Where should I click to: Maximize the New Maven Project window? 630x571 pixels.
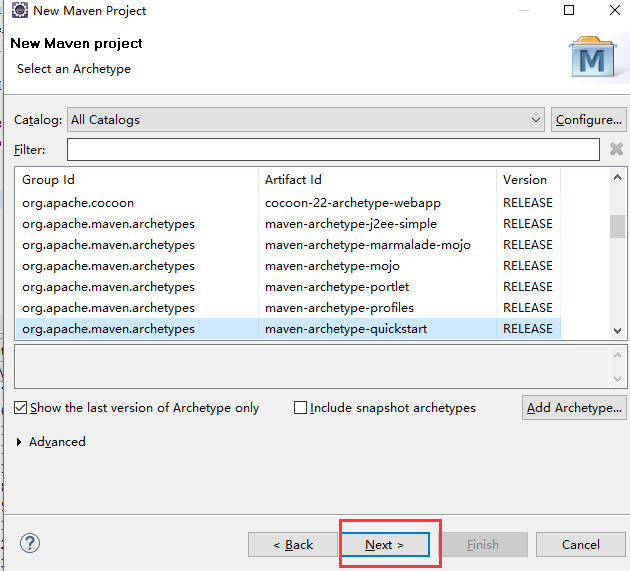(x=569, y=10)
